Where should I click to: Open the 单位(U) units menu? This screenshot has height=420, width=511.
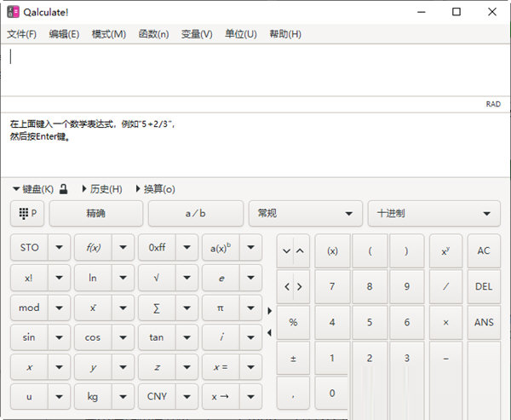click(240, 34)
